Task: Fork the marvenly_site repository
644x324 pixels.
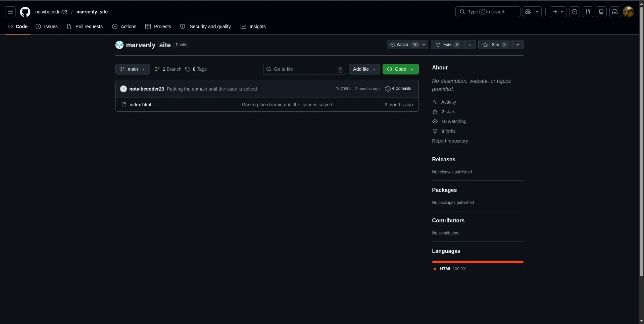Action: [x=447, y=45]
